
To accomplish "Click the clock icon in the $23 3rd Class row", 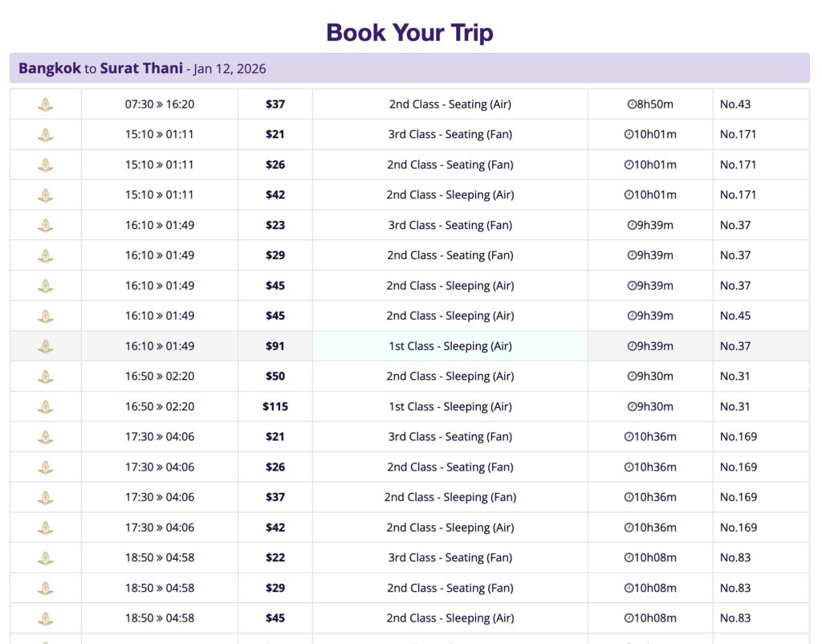I will pyautogui.click(x=632, y=226).
